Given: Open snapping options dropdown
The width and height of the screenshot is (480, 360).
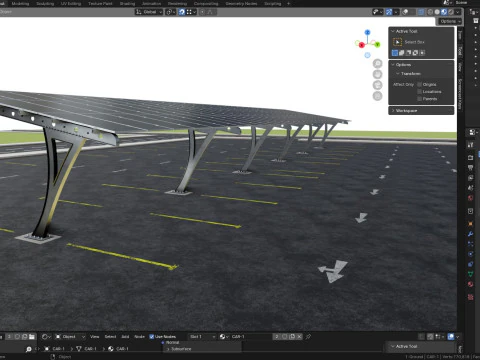Looking at the screenshot, I should [x=191, y=12].
